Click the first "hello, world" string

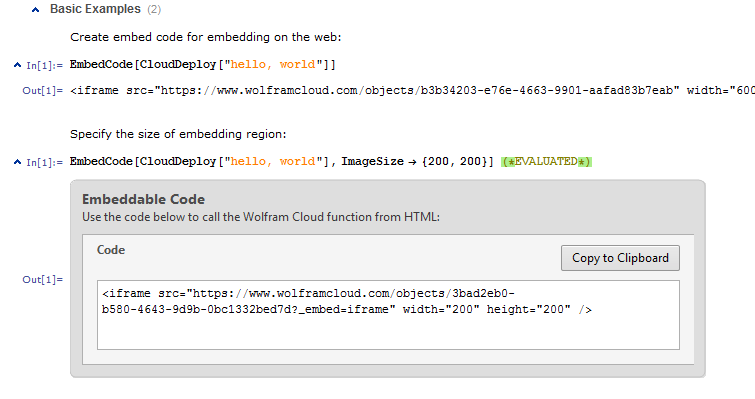point(273,64)
